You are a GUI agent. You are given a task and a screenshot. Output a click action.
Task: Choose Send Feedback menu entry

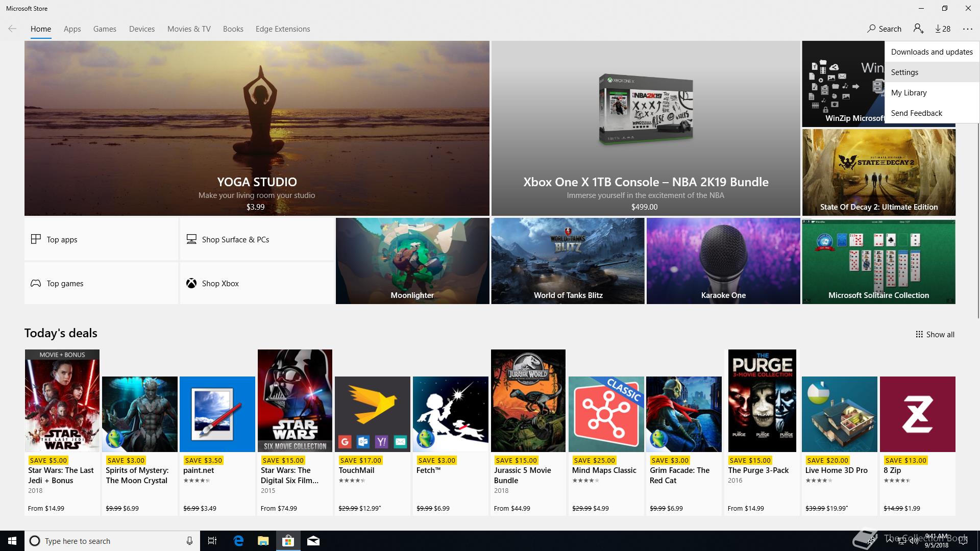click(x=932, y=113)
